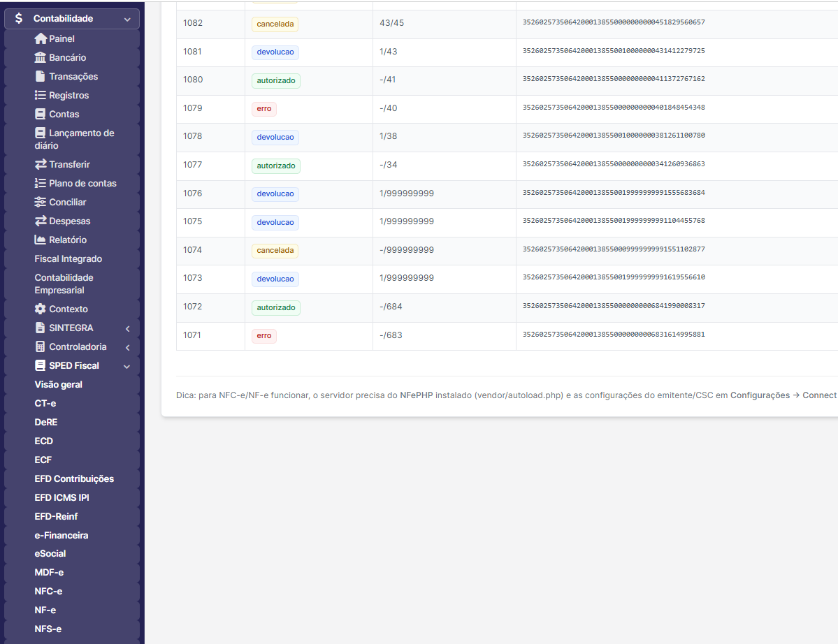Expand the SINTEGRA submenu arrow
This screenshot has width=838, height=644.
(127, 328)
